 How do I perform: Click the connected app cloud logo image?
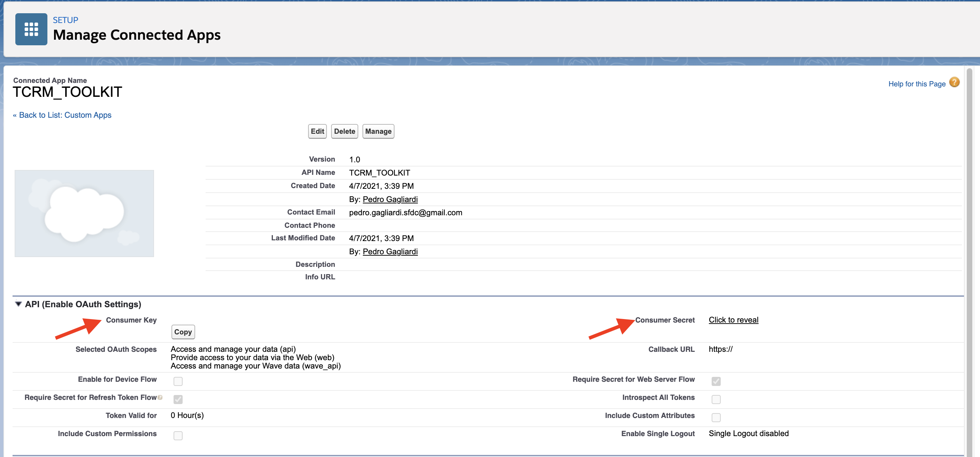pyautogui.click(x=84, y=213)
